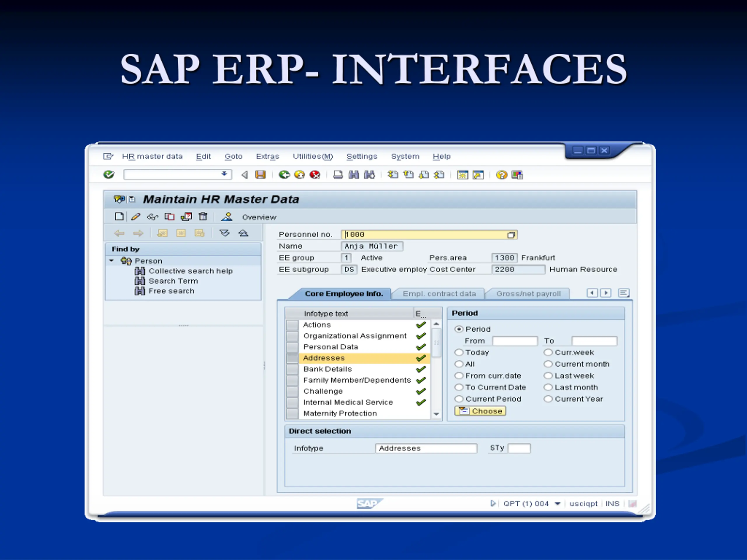Click the Infotype Addresses input field
Screen dimensions: 747x560
[426, 448]
